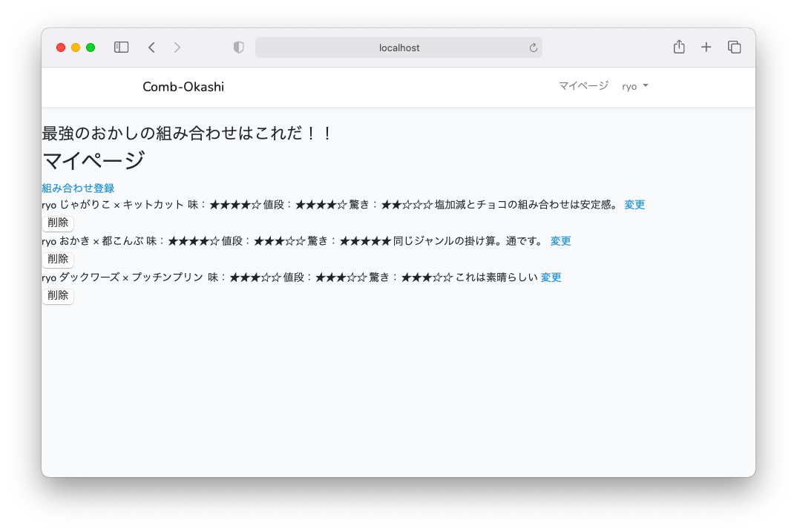This screenshot has width=797, height=532.
Task: Select the heading 最強のおかしの組み合わせはこれだ！！
Action: coord(188,133)
